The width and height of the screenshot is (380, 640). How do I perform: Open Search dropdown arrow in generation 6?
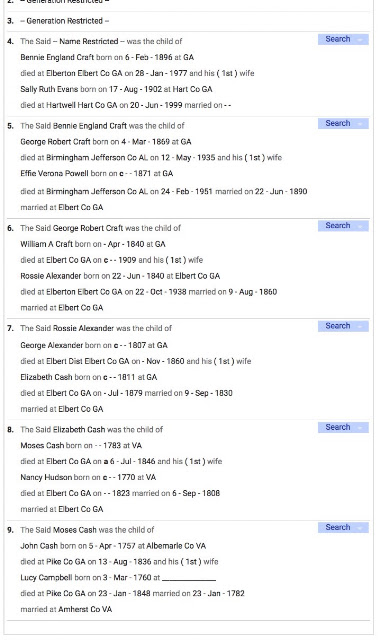(x=360, y=226)
